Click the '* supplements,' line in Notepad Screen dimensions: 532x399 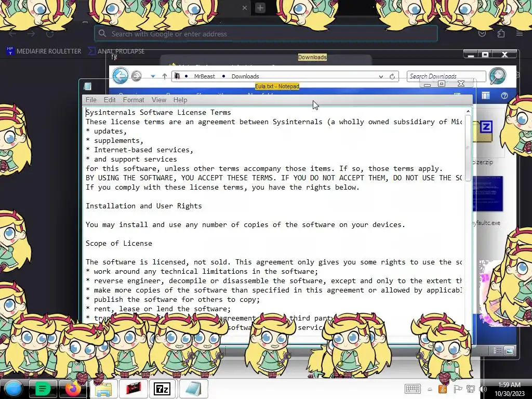(x=114, y=140)
